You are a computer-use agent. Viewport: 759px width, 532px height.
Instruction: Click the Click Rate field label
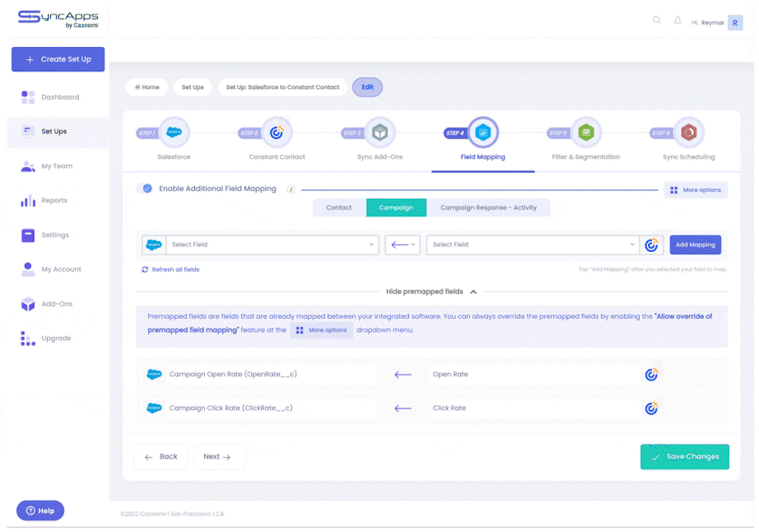click(449, 408)
